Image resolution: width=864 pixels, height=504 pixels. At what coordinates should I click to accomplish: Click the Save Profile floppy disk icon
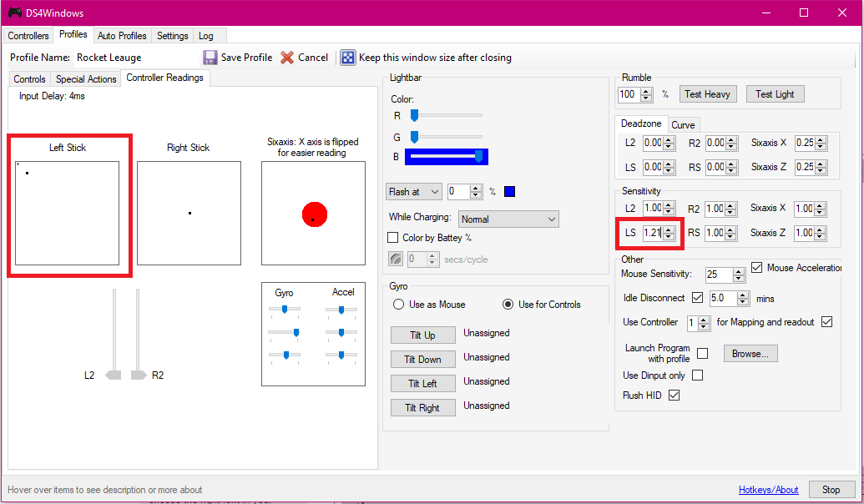[x=210, y=58]
